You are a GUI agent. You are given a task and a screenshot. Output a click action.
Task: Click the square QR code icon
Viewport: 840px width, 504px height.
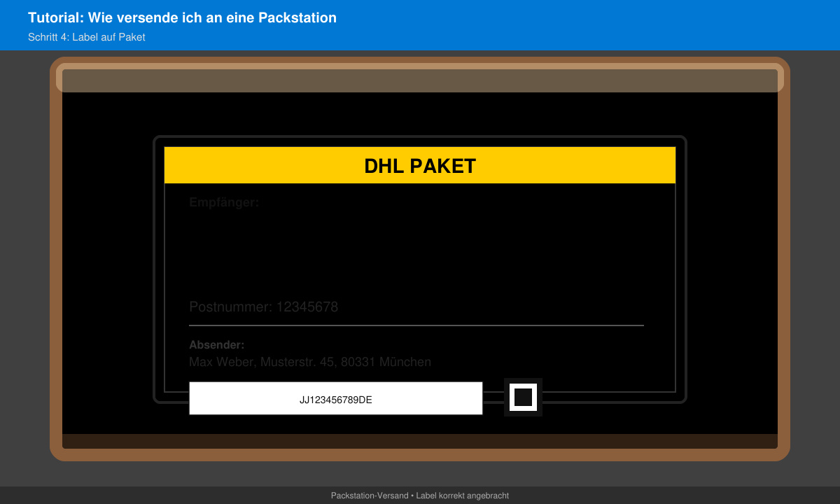point(523,397)
